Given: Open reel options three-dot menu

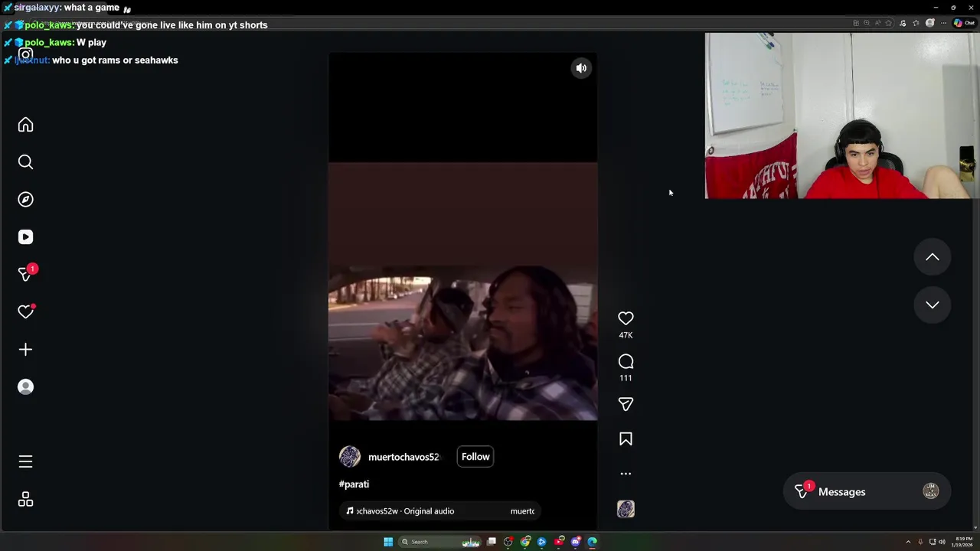Looking at the screenshot, I should (x=626, y=474).
